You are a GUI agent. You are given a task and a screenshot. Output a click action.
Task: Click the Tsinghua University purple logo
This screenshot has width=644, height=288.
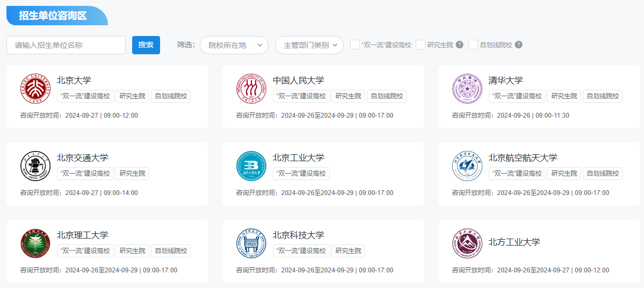[x=467, y=88]
